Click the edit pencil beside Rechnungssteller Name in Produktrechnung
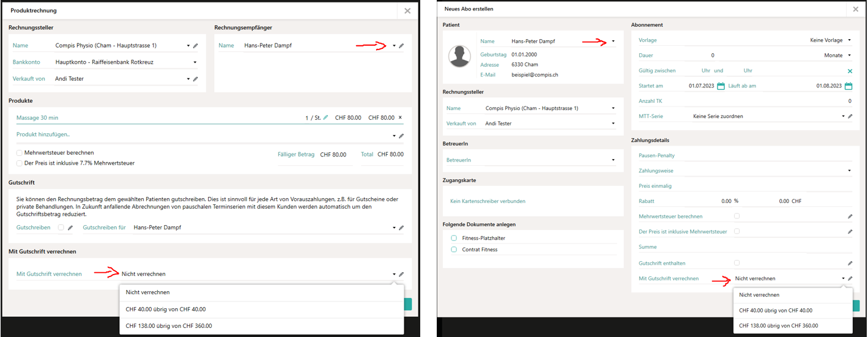 point(196,46)
